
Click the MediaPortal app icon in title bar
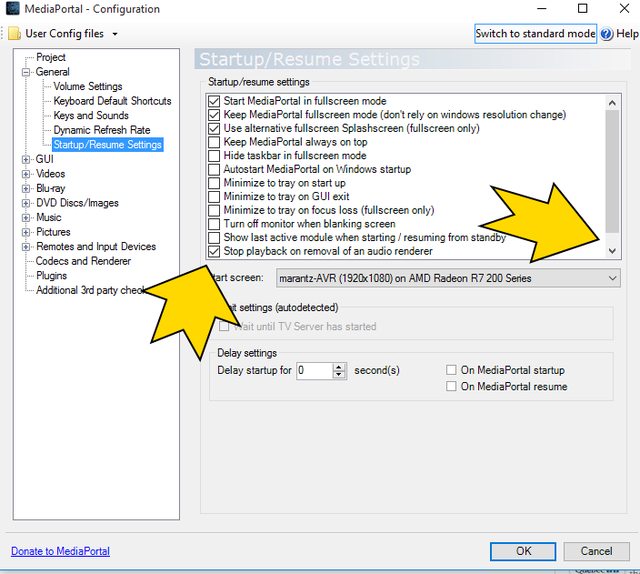point(13,9)
